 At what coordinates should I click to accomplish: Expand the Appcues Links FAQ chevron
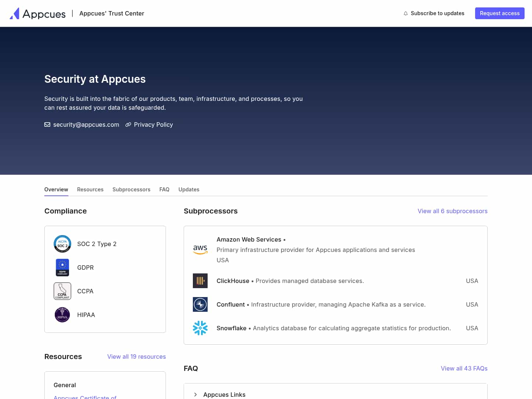[x=195, y=395]
